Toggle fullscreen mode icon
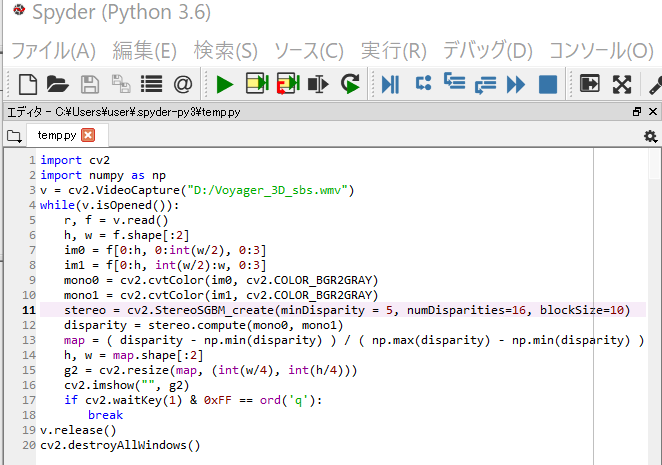The width and height of the screenshot is (662, 465). point(622,84)
